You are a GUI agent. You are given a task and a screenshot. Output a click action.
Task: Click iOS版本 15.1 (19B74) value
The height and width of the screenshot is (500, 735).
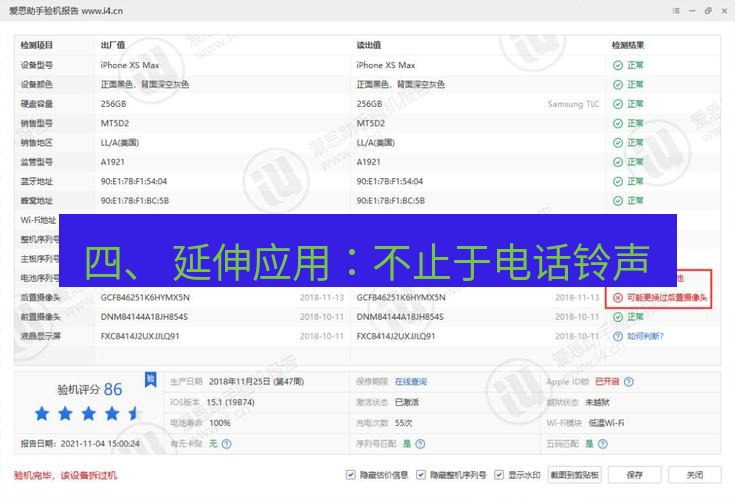pos(231,403)
